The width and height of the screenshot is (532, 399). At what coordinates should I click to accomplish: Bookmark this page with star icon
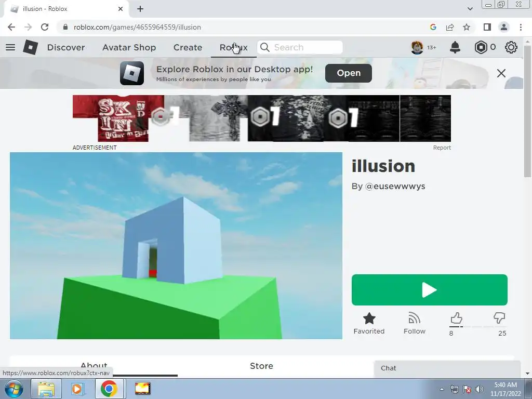(467, 27)
